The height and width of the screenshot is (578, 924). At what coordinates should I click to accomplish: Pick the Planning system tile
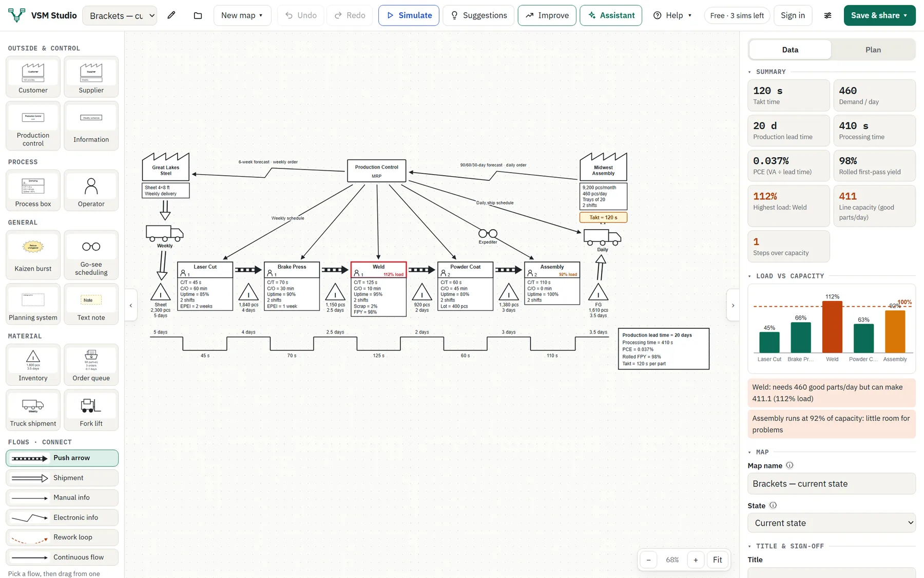[33, 304]
